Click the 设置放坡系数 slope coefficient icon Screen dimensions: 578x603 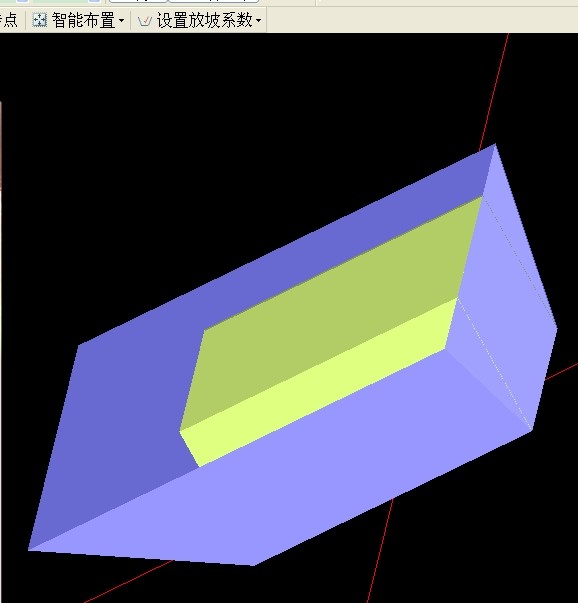click(145, 21)
